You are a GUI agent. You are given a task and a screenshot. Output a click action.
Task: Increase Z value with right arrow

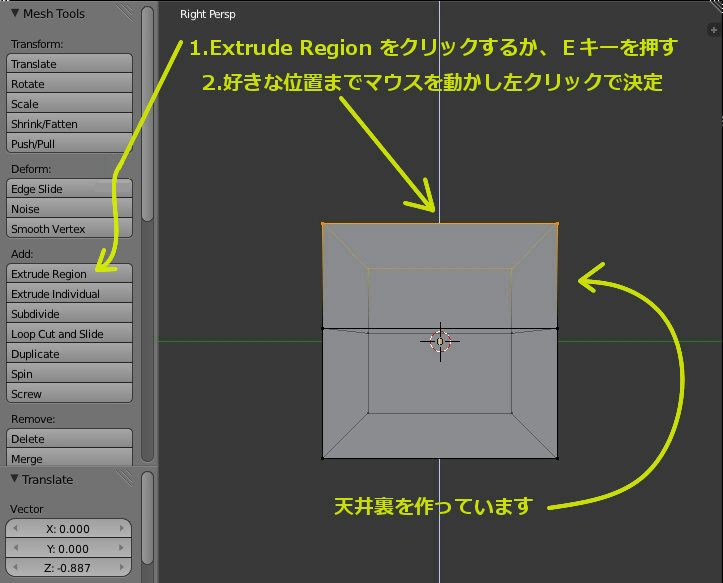(x=122, y=567)
